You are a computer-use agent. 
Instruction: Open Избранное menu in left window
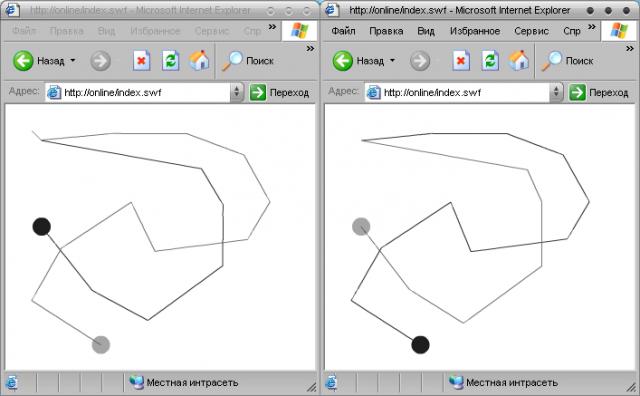[155, 31]
